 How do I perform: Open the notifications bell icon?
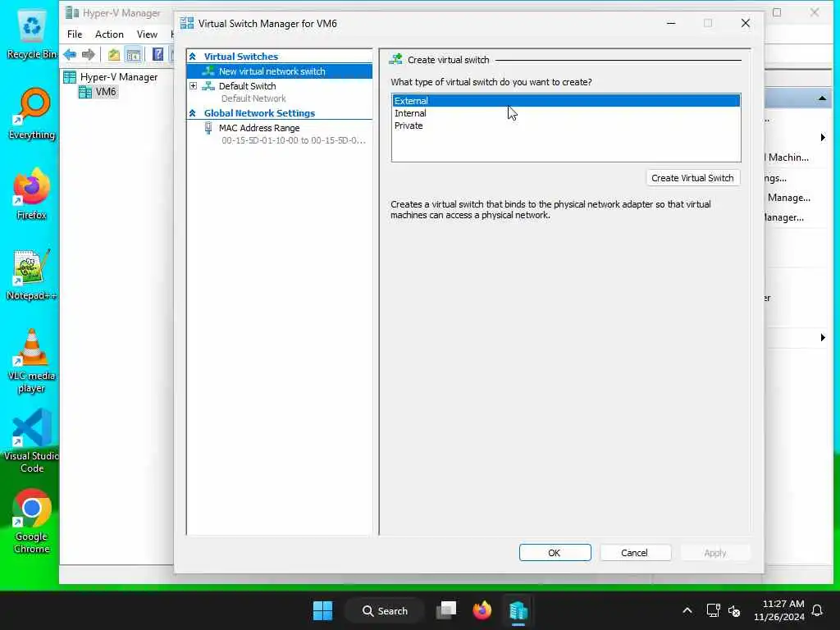[x=817, y=610]
